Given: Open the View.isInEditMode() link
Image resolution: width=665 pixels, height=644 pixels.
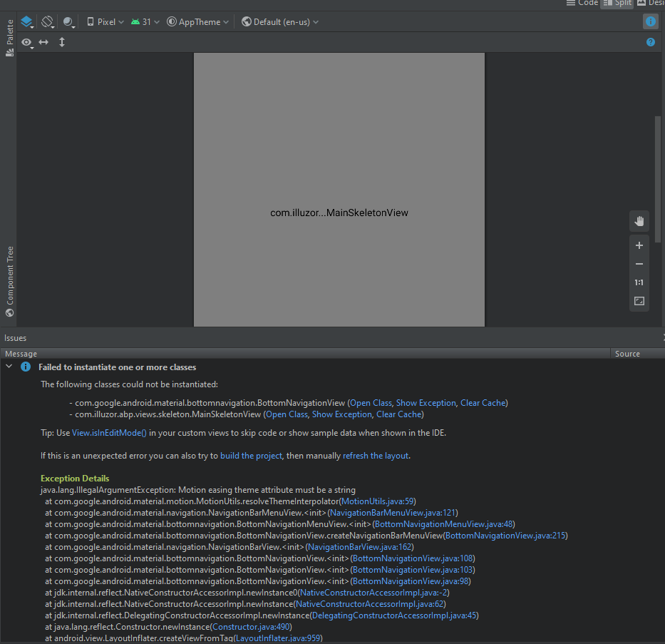Looking at the screenshot, I should tap(109, 433).
